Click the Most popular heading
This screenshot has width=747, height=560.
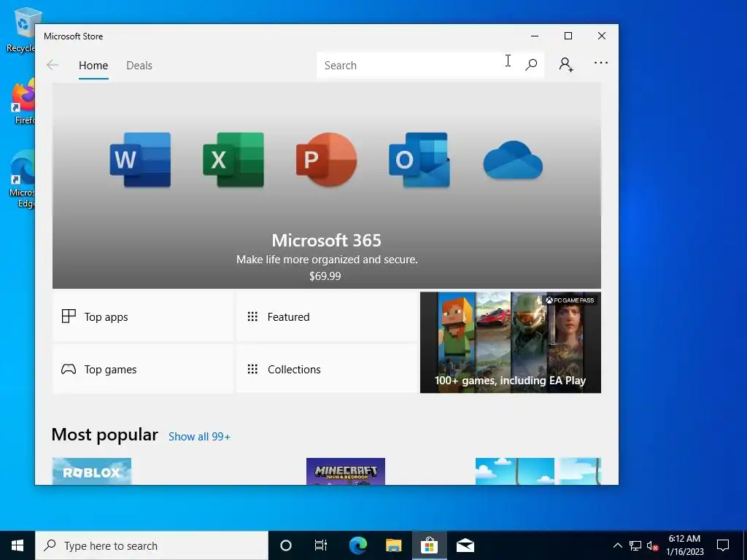tap(104, 435)
